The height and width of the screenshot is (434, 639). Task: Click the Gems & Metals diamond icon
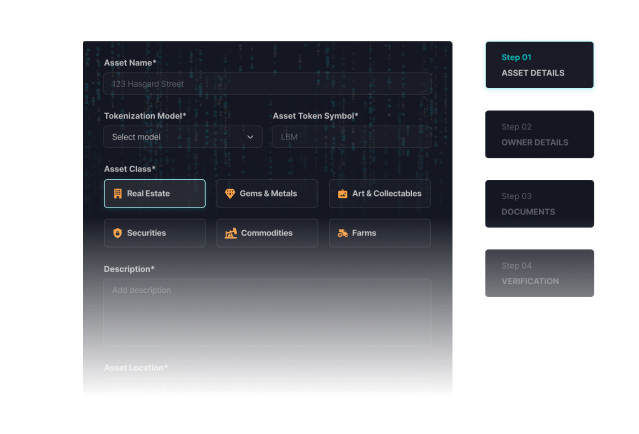pos(230,193)
